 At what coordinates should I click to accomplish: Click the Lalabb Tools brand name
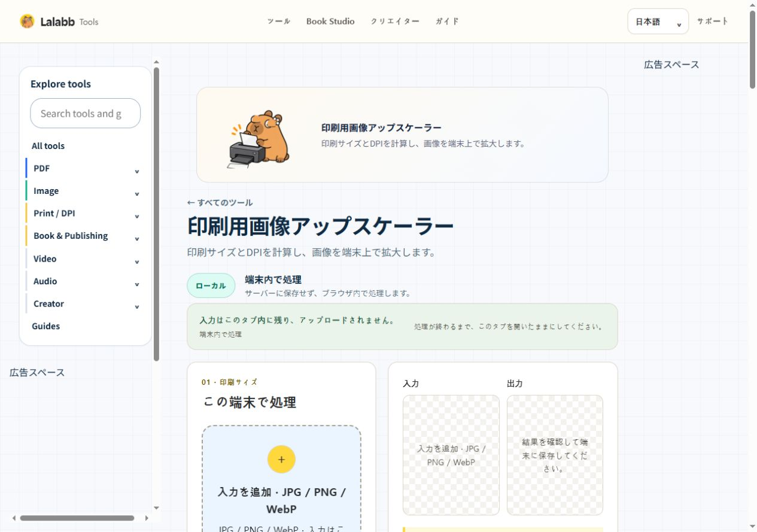click(x=69, y=22)
